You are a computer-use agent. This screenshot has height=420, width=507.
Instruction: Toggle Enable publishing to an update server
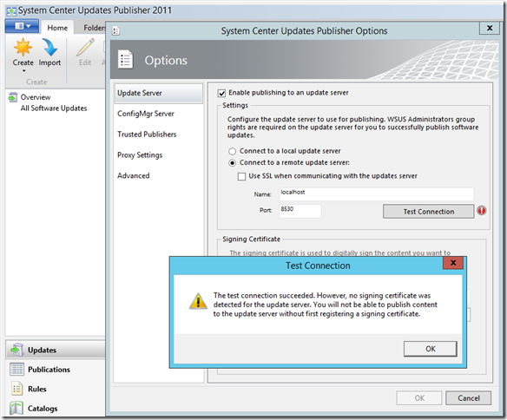point(222,93)
